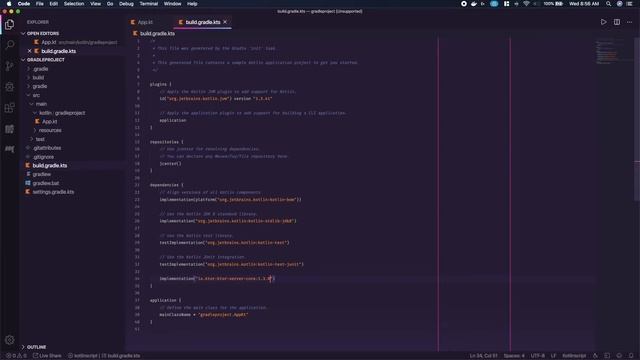The height and width of the screenshot is (360, 640).
Task: Change the end of line sequence LF
Action: click(x=553, y=356)
